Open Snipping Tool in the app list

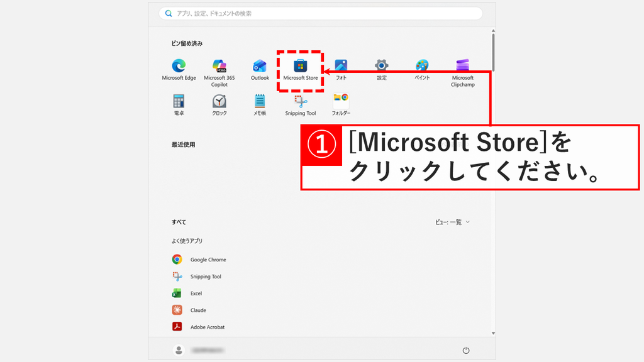pyautogui.click(x=197, y=277)
